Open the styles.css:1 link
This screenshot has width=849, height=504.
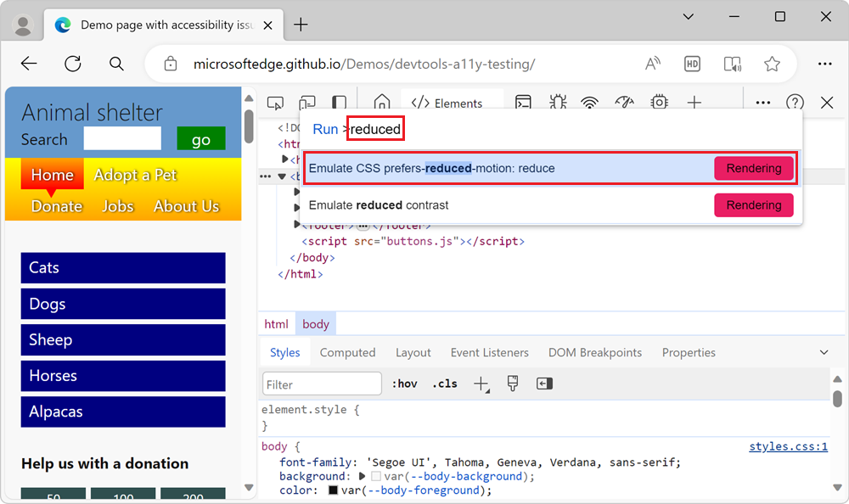tap(788, 446)
